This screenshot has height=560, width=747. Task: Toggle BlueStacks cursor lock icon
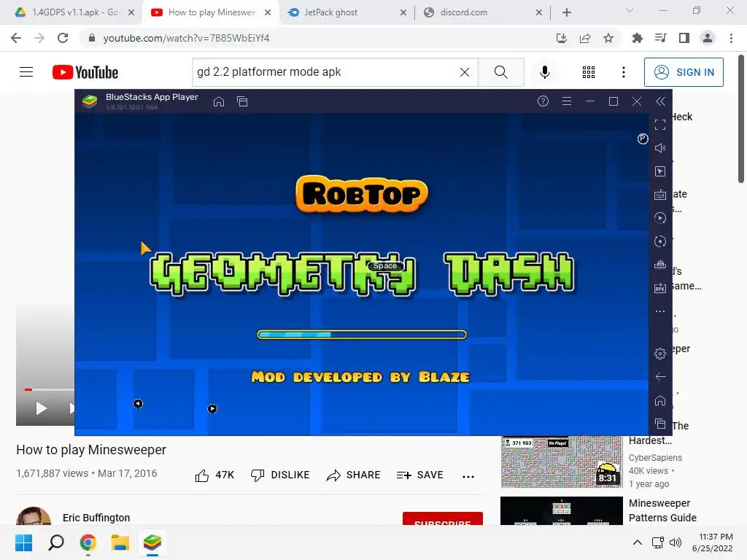pos(660,171)
